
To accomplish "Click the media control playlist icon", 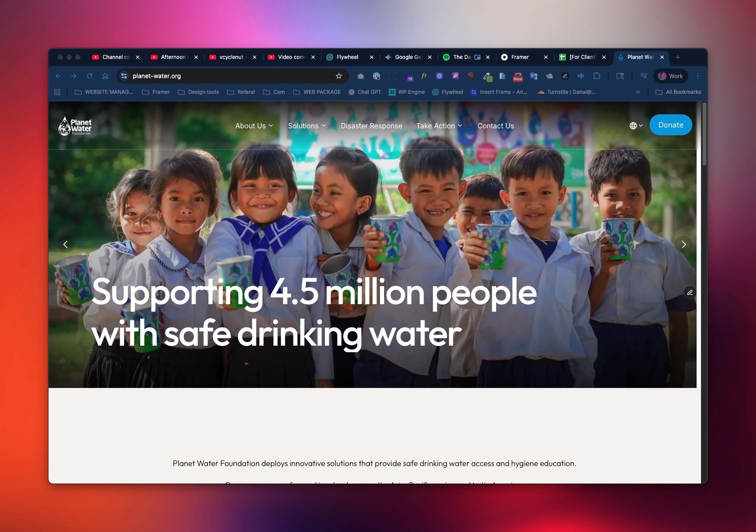I will tap(644, 76).
